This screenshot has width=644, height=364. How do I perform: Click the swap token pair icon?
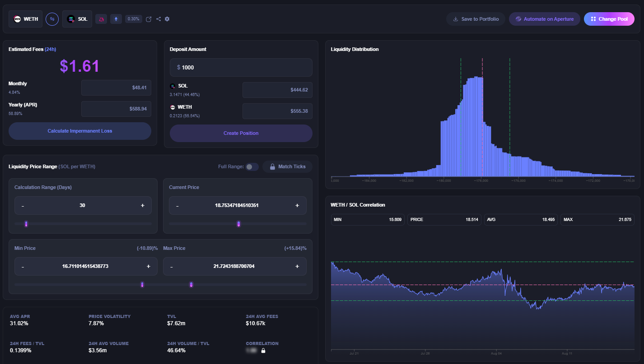[x=52, y=19]
